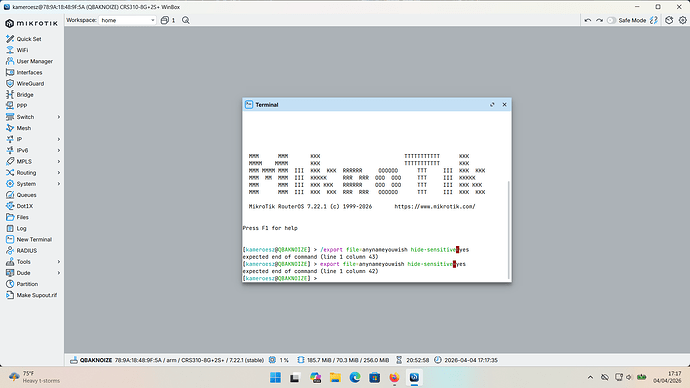
Task: Click the Undo arrow in toolbar
Action: pyautogui.click(x=587, y=20)
